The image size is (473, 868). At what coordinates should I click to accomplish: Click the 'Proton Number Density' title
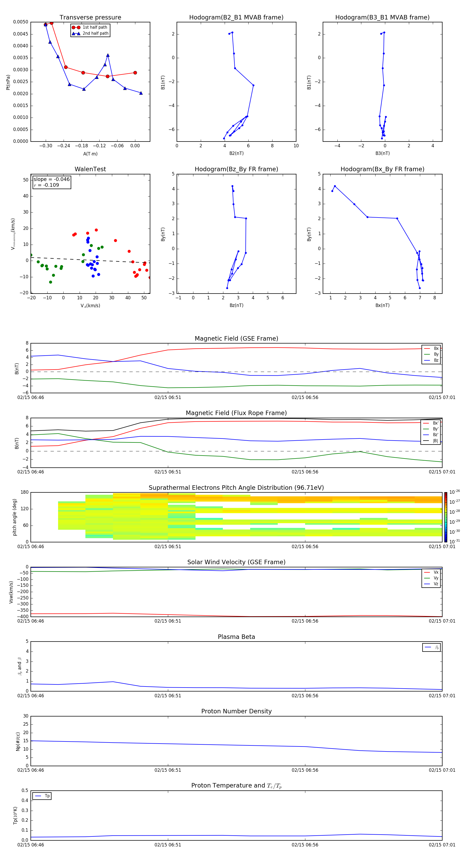click(x=236, y=711)
